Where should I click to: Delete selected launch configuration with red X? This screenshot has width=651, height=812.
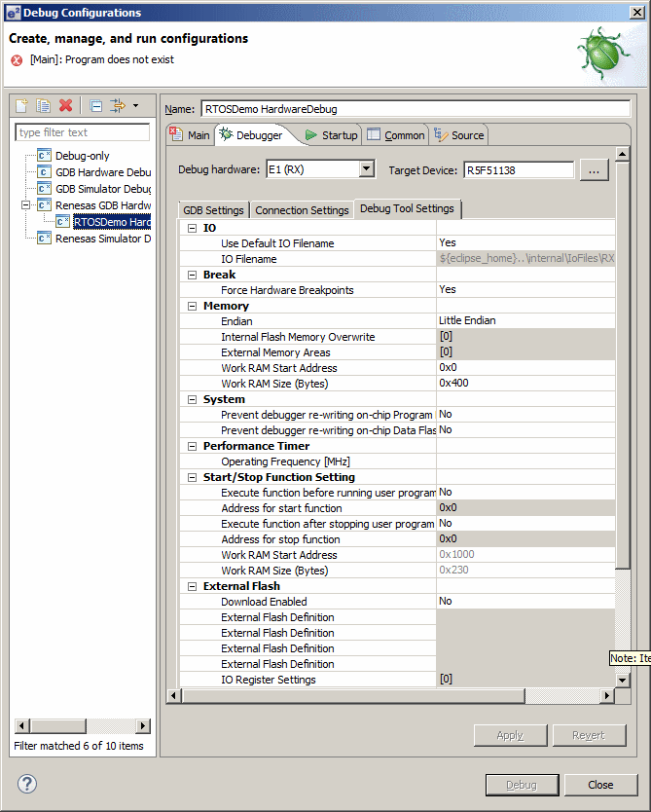[x=66, y=105]
